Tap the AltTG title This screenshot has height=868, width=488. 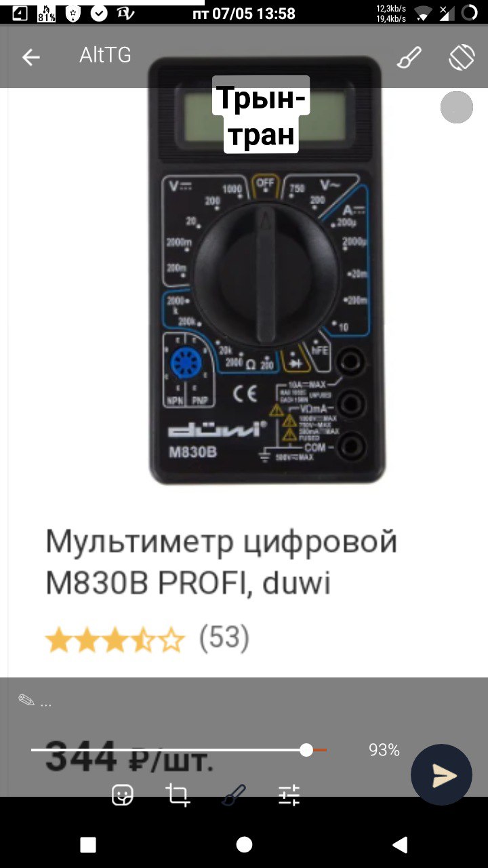click(105, 56)
